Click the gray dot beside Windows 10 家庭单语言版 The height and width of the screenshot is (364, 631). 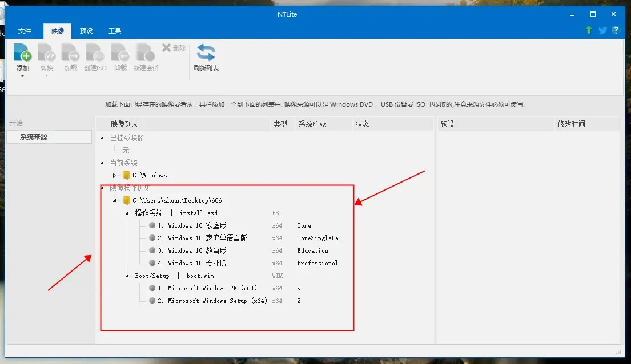[x=152, y=238]
